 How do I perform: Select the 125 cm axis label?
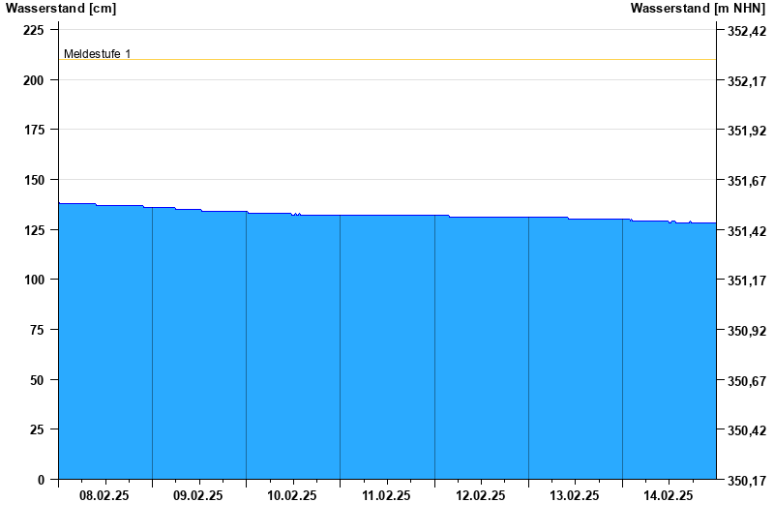(34, 230)
